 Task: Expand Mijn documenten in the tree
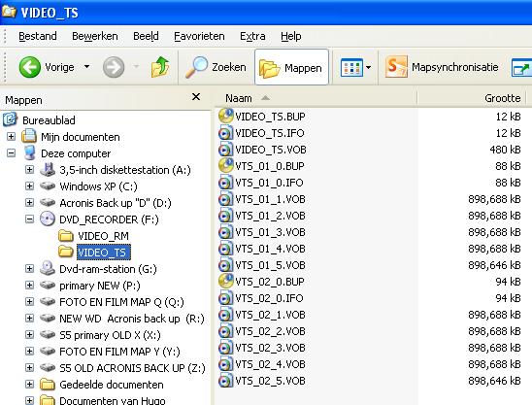(x=12, y=137)
